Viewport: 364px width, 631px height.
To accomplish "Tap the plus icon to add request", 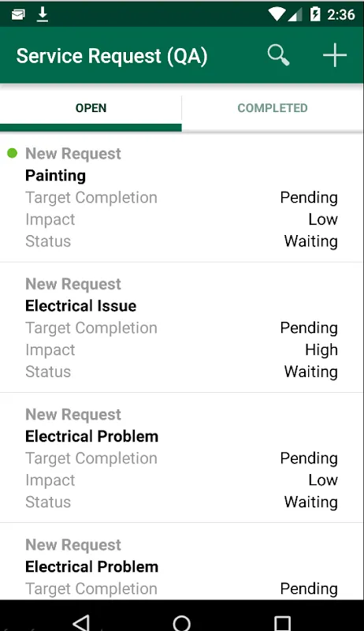I will point(335,55).
